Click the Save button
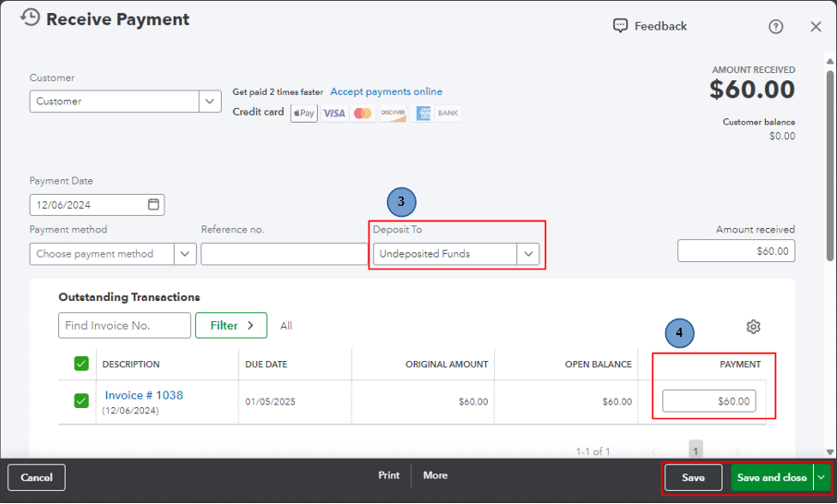837x504 pixels. pyautogui.click(x=693, y=477)
